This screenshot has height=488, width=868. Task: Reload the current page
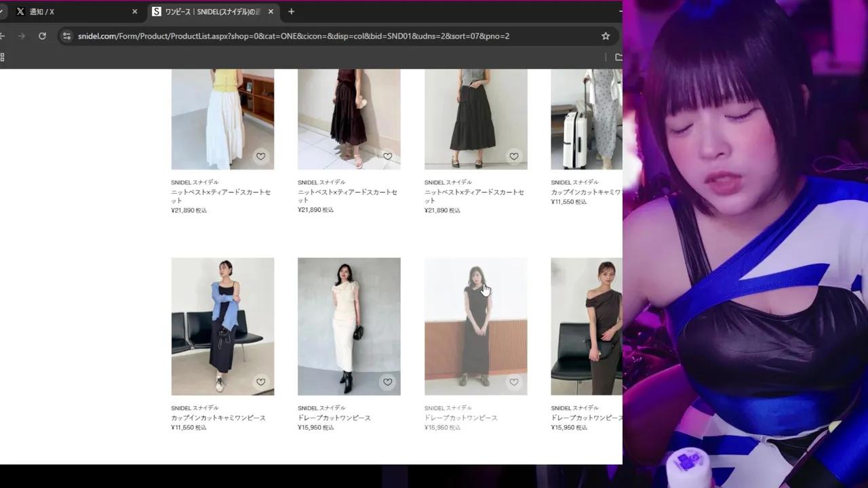[42, 36]
